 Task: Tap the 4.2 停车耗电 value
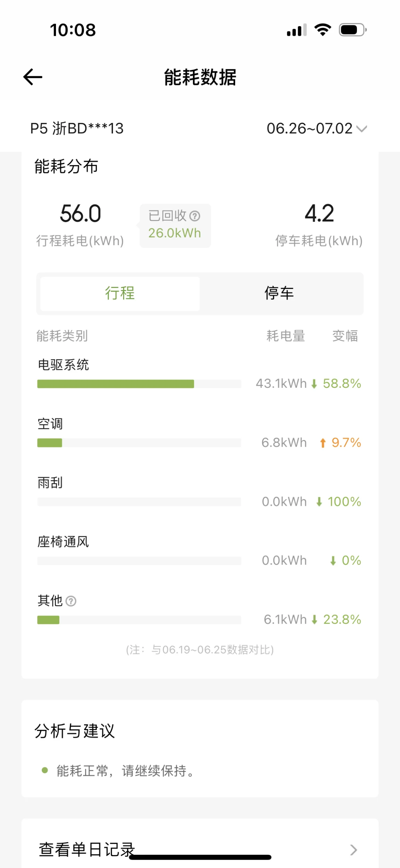319,213
